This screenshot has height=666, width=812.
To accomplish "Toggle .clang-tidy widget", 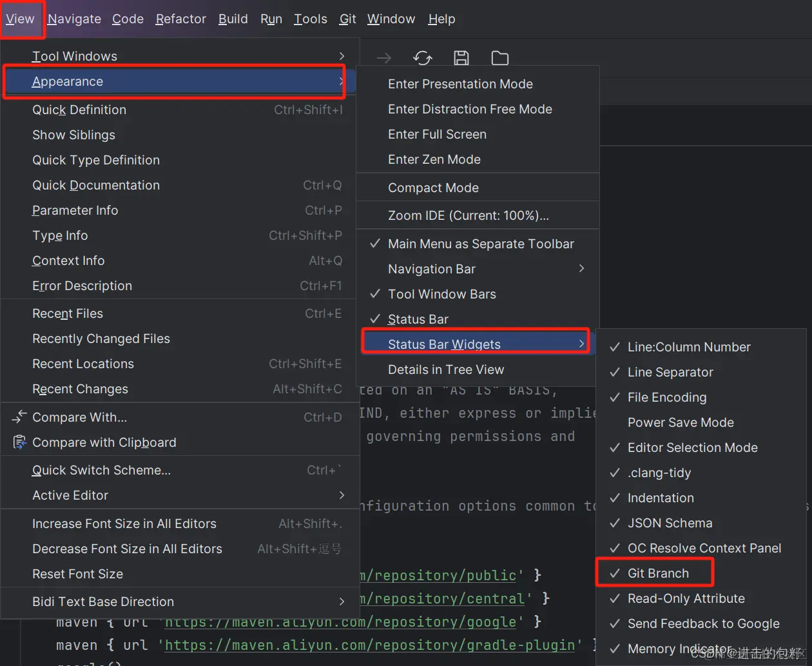I will pyautogui.click(x=701, y=473).
